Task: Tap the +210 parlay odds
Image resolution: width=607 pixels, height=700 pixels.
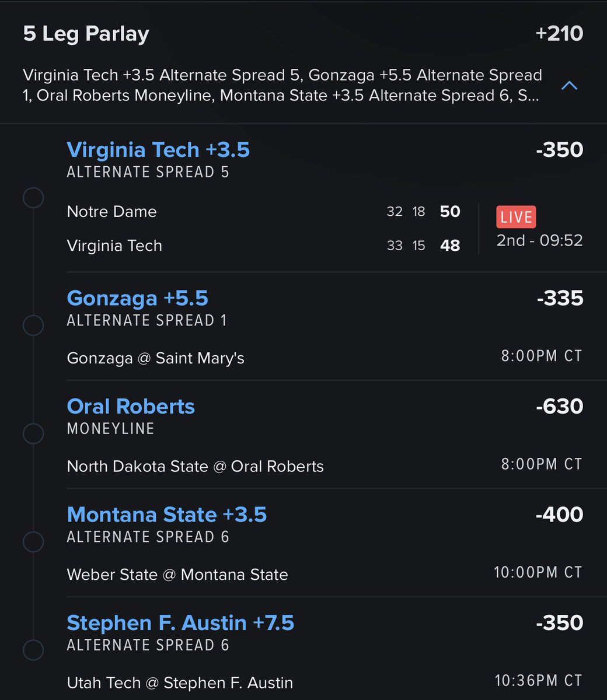Action: [x=559, y=33]
